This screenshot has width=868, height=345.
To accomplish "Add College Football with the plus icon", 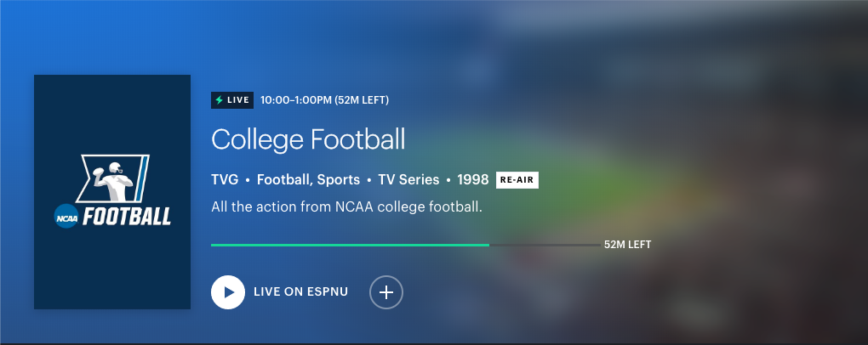I will (x=386, y=292).
